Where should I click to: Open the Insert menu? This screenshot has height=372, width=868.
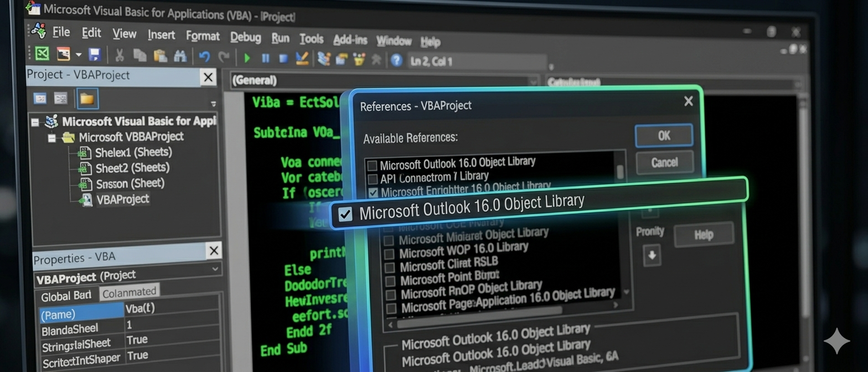click(161, 35)
